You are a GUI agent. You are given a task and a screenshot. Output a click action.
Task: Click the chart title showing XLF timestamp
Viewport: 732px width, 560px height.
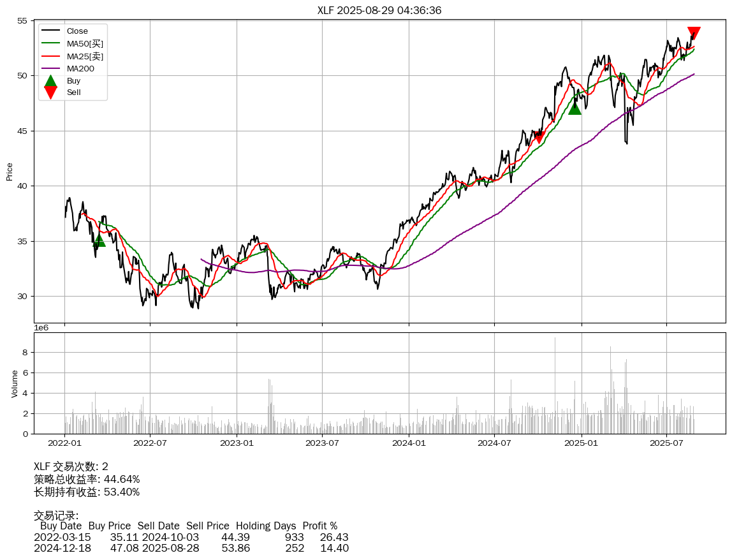pos(379,10)
